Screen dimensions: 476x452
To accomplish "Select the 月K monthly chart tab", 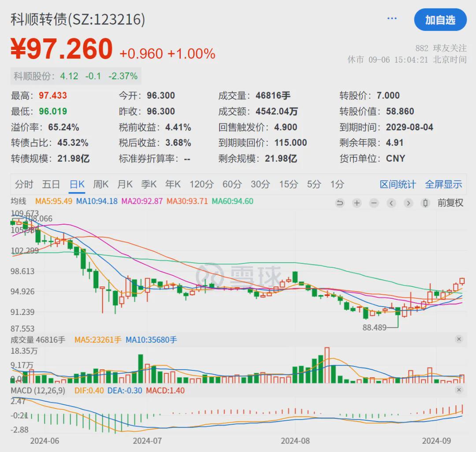I will pyautogui.click(x=125, y=184).
